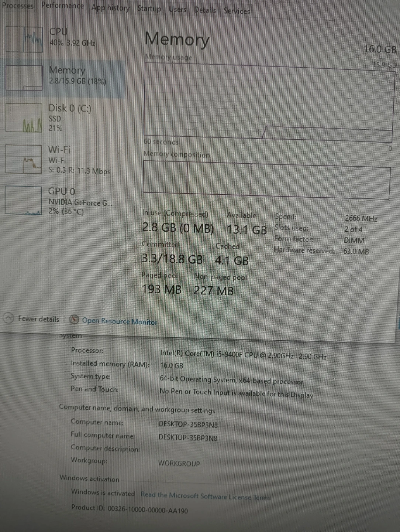Click the Memory usage graph area
This screenshot has width=400, height=532.
coord(269,102)
